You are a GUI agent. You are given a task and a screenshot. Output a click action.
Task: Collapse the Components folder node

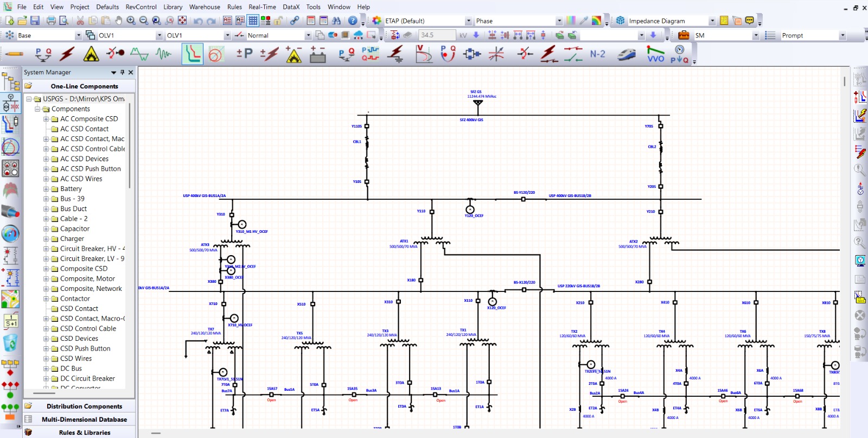[x=37, y=109]
